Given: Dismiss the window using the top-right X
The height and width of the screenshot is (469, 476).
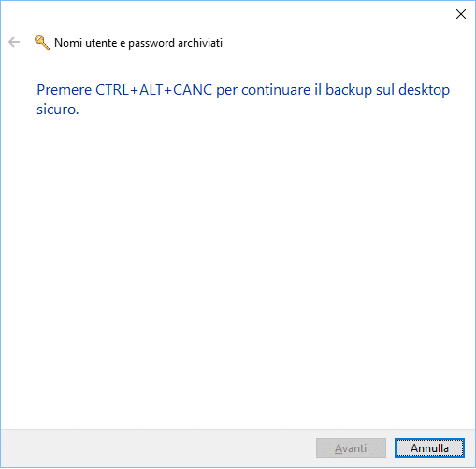Looking at the screenshot, I should pyautogui.click(x=461, y=14).
